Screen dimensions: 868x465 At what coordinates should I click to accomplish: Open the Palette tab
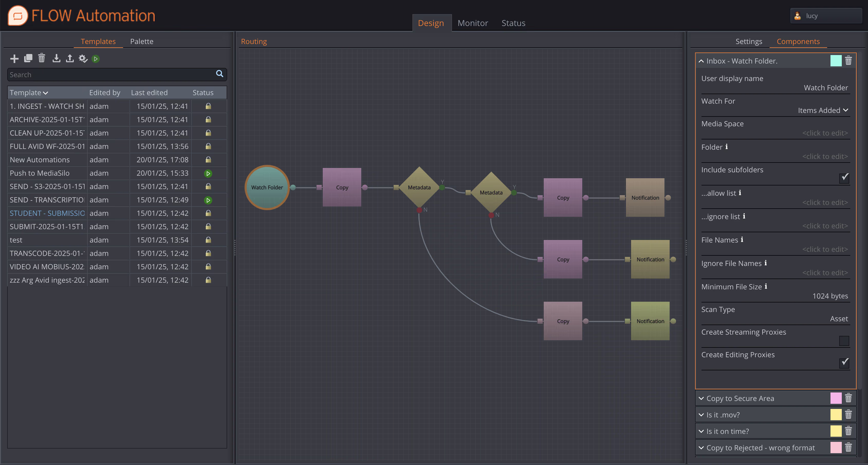(142, 41)
